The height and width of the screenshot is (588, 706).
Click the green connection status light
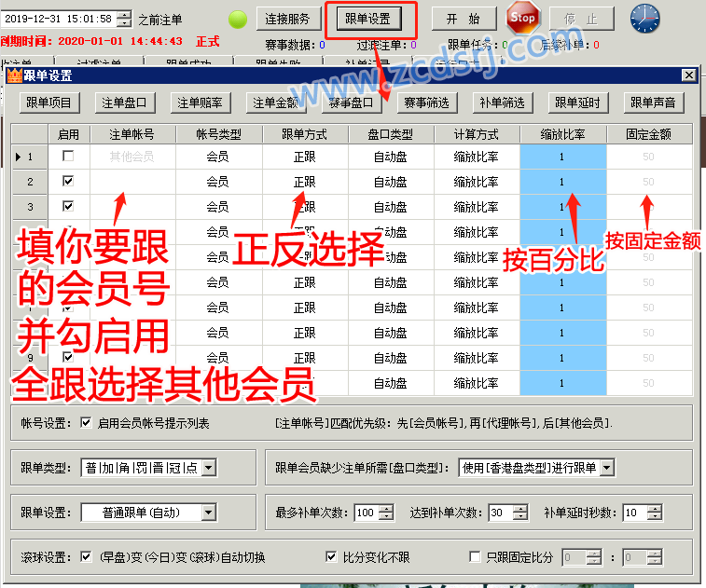point(238,19)
